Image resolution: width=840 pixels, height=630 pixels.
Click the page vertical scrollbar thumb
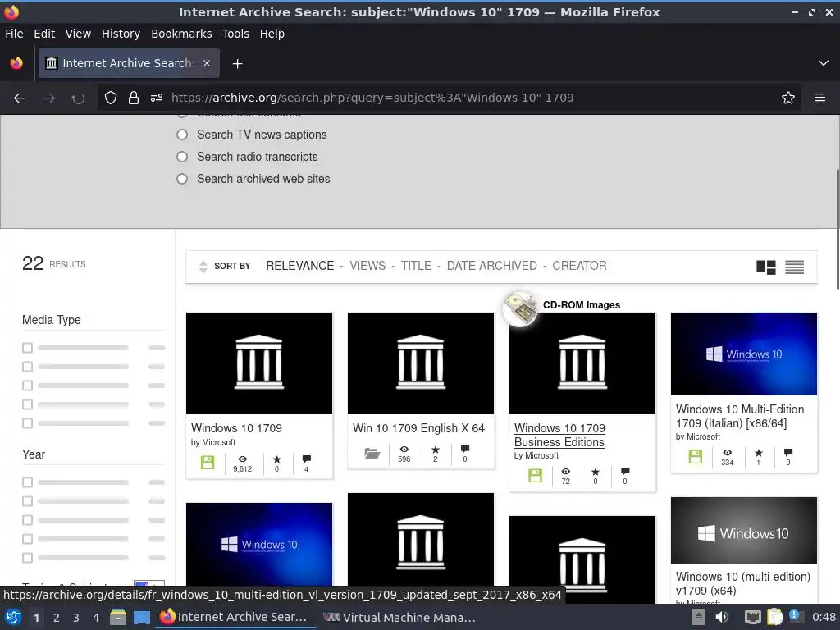click(837, 229)
